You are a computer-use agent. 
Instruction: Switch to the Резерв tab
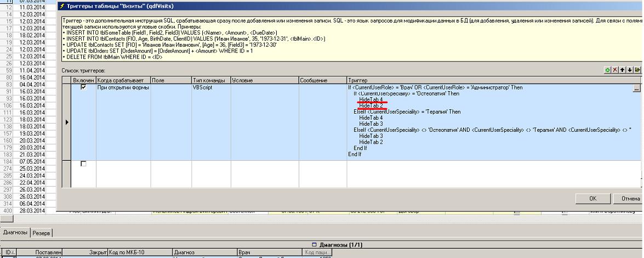(x=42, y=233)
